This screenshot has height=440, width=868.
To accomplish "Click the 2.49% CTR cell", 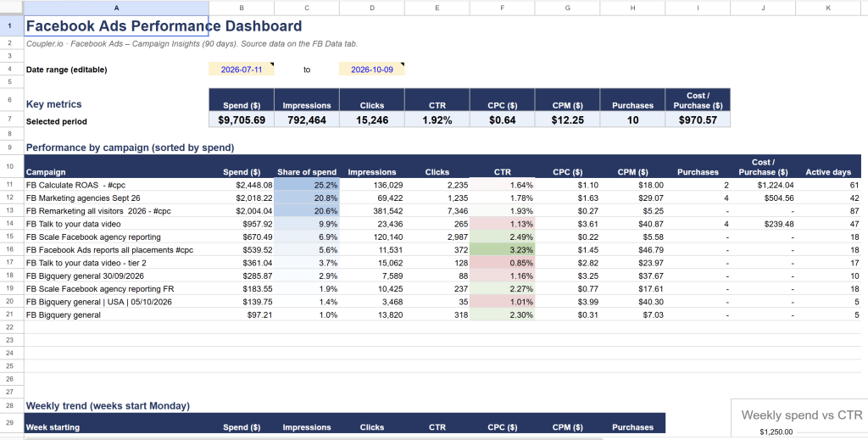I will 503,237.
